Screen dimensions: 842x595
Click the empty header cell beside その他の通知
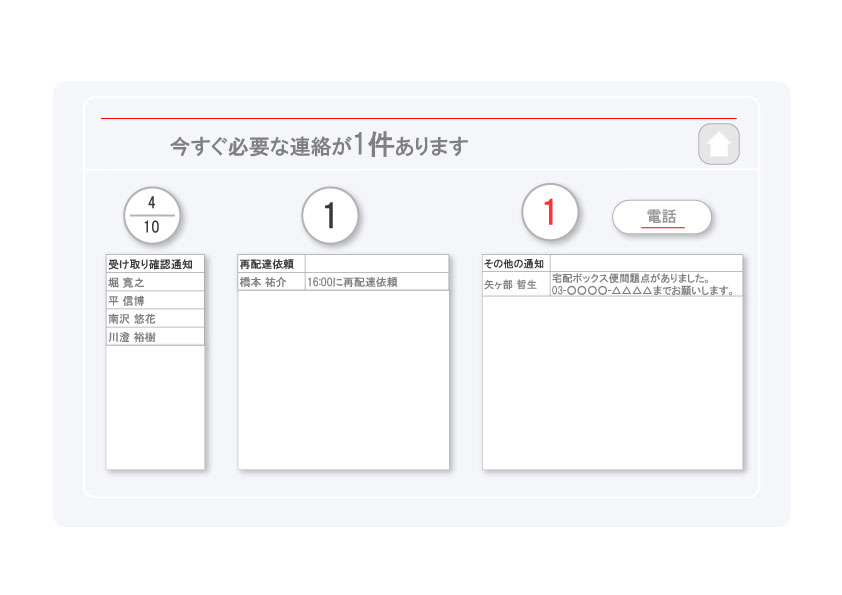point(645,264)
